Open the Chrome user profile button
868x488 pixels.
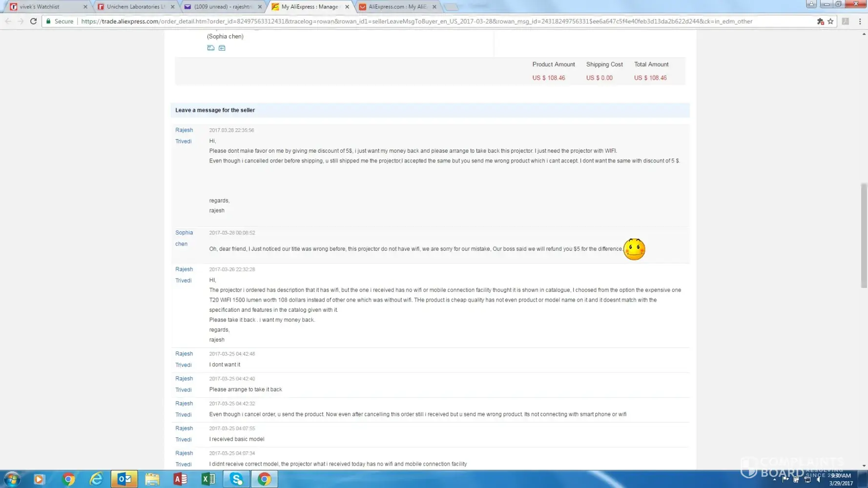pyautogui.click(x=811, y=4)
